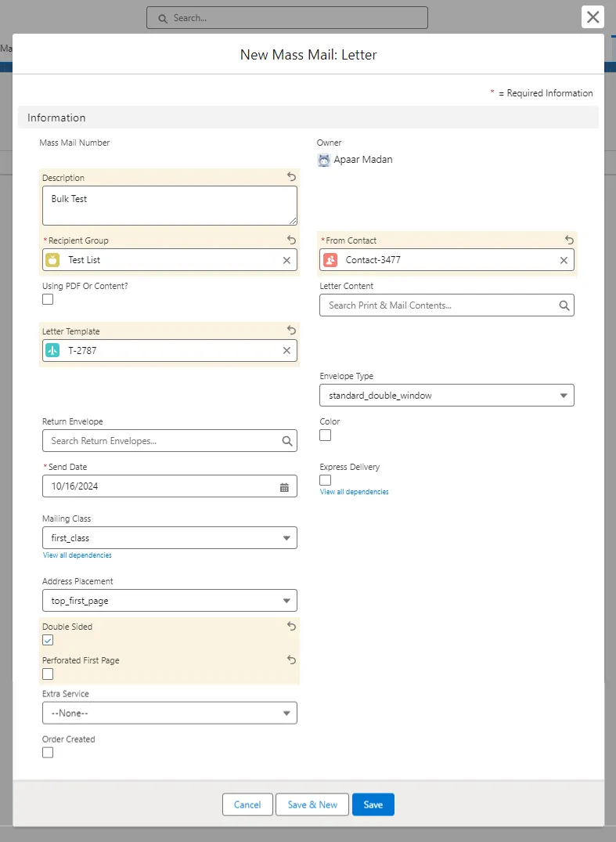Enable the Express Delivery checkbox
The image size is (616, 842).
point(326,480)
